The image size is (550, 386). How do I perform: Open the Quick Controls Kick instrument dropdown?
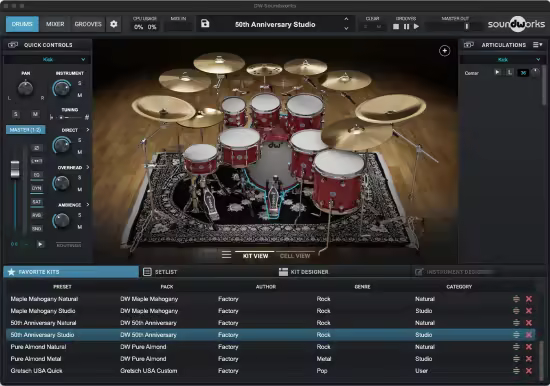coord(47,59)
